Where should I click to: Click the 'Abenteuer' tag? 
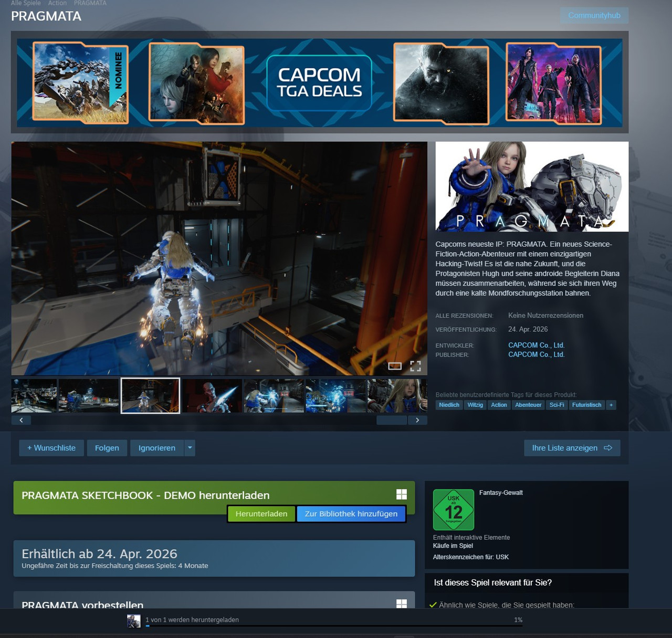(528, 405)
